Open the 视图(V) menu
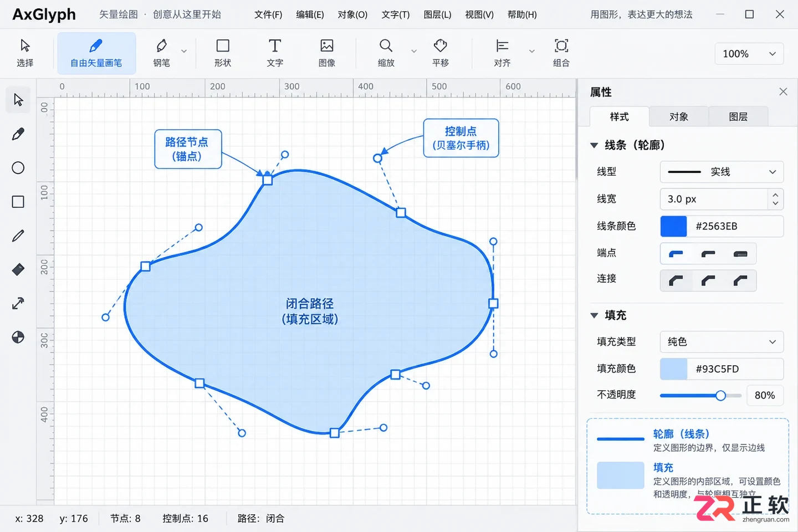The height and width of the screenshot is (532, 798). tap(479, 14)
